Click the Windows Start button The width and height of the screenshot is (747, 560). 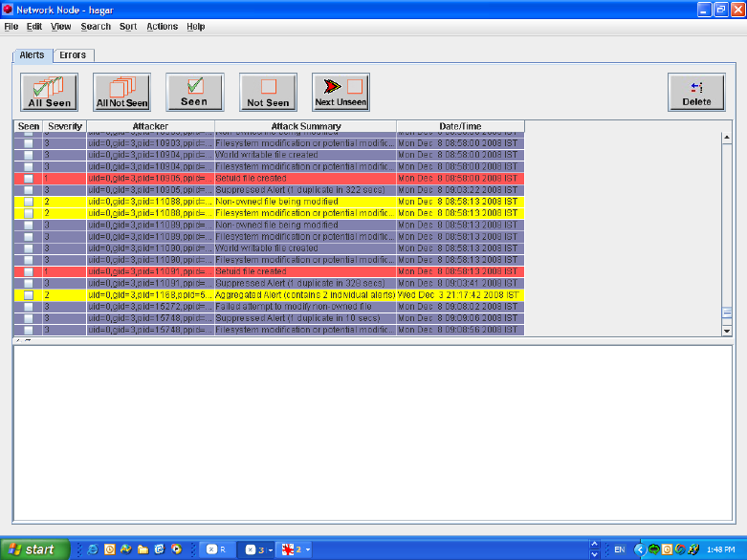coord(34,549)
